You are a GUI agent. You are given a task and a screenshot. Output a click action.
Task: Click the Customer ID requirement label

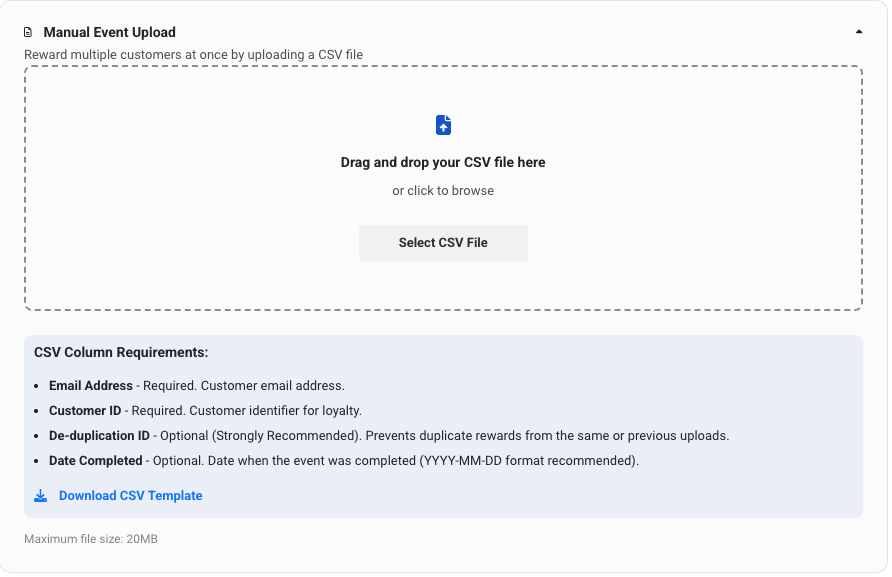pos(85,411)
